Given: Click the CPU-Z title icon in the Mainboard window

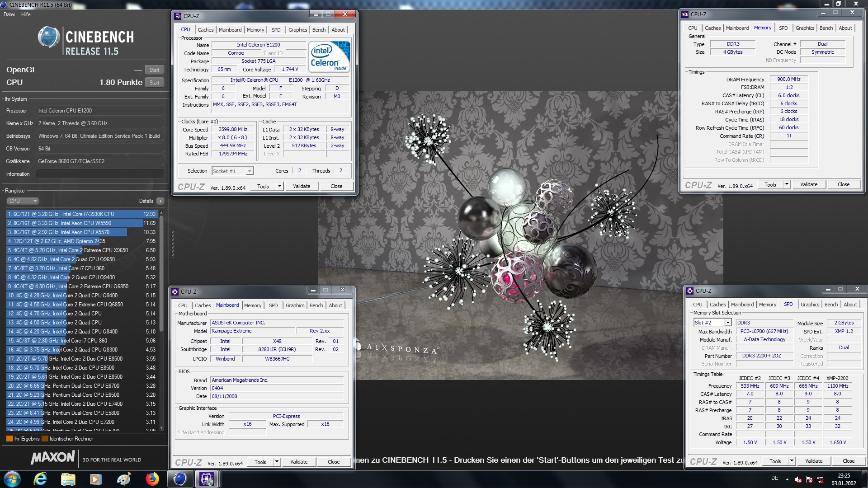Looking at the screenshot, I should tap(175, 292).
